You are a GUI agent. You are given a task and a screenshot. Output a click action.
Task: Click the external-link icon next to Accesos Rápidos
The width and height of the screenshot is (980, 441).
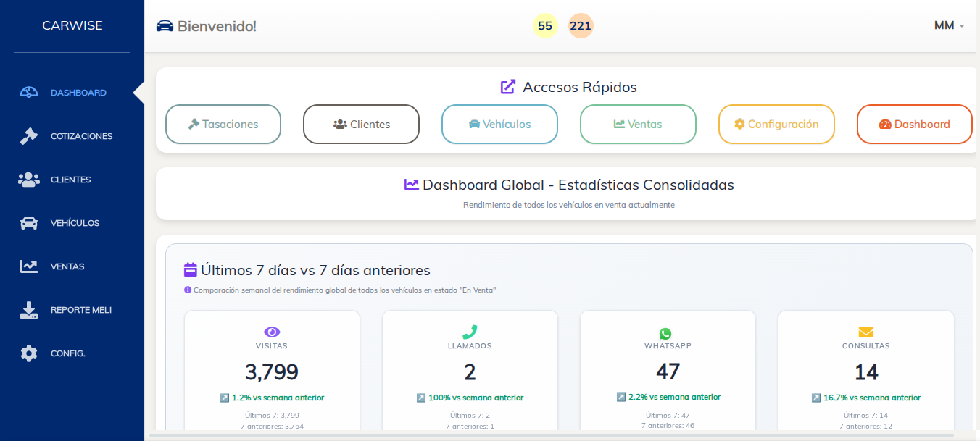507,86
